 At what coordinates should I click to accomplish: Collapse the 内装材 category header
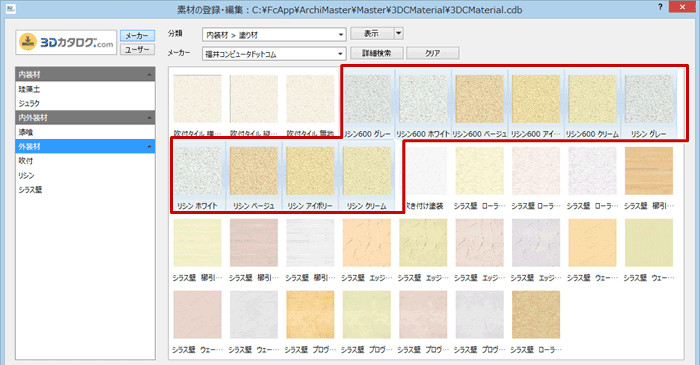[85, 75]
